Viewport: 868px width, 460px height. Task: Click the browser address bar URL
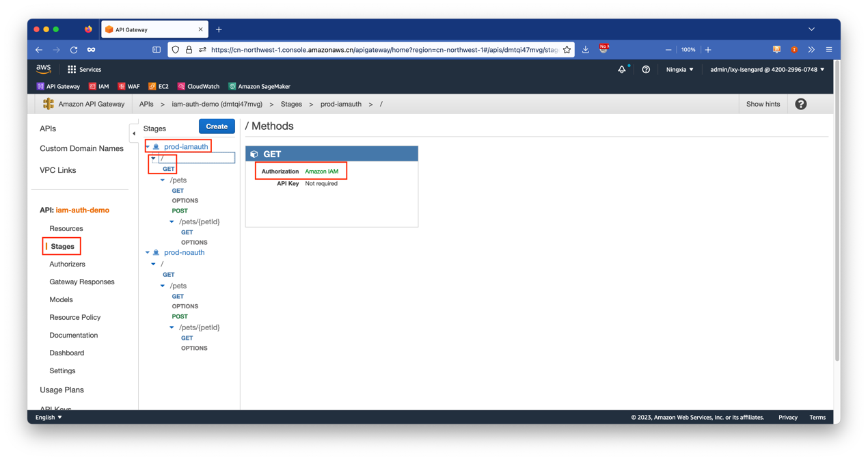384,50
